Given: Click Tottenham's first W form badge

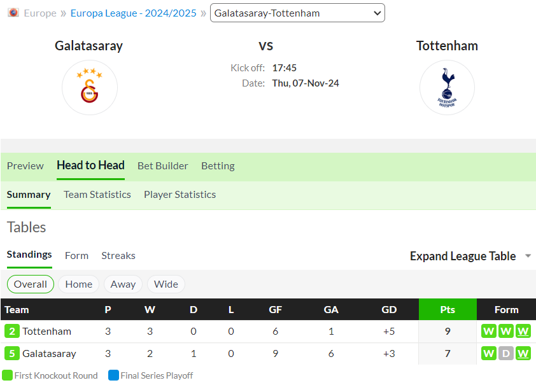Looking at the screenshot, I should point(489,331).
